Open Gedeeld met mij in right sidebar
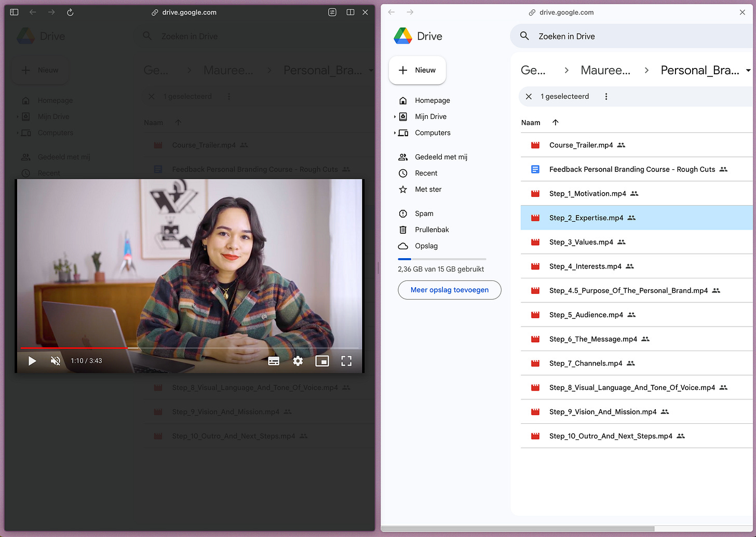This screenshot has height=537, width=756. pyautogui.click(x=441, y=157)
